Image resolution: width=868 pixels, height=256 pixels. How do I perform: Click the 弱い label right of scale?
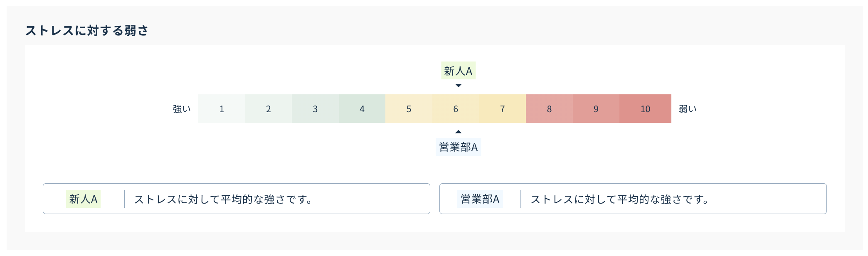click(x=688, y=109)
